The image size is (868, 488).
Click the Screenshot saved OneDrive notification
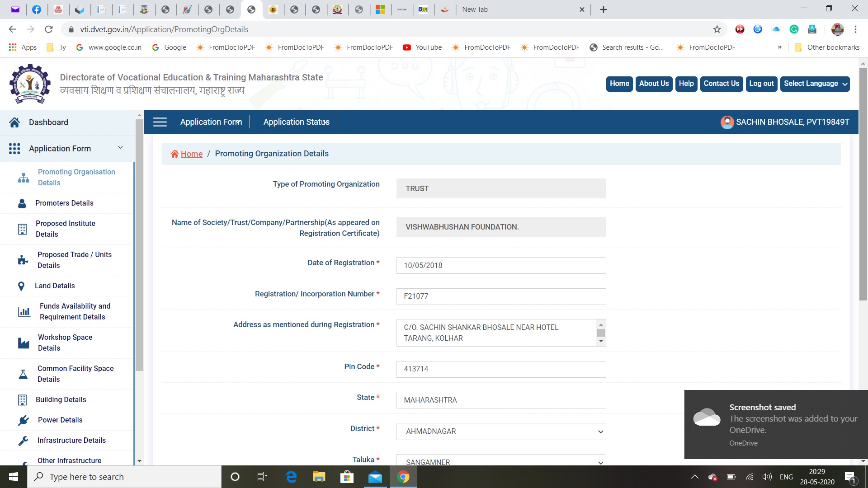point(776,425)
